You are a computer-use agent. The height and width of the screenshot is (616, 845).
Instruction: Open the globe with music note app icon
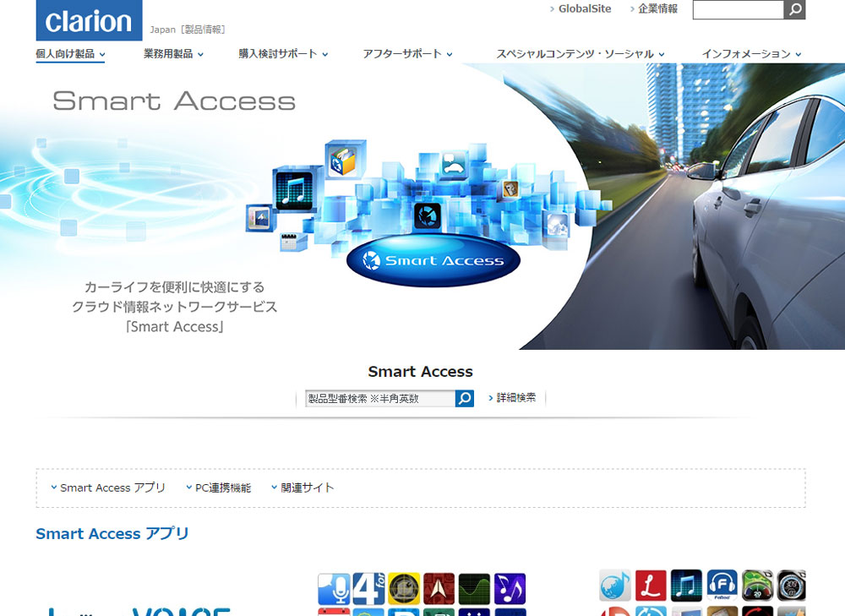pos(615,586)
